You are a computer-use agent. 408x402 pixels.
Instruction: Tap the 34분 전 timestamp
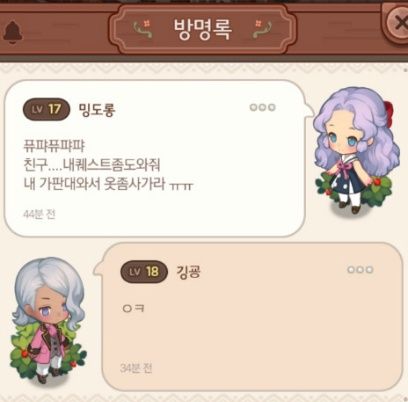point(136,368)
